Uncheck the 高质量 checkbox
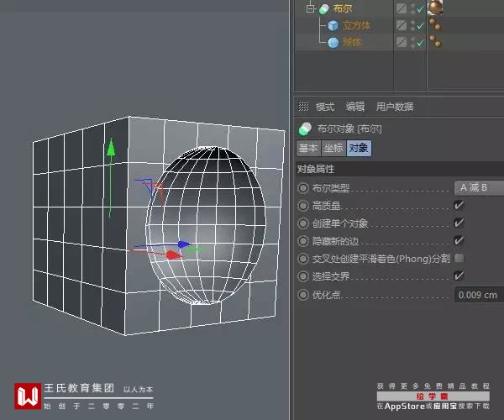504x420 pixels. 459,205
